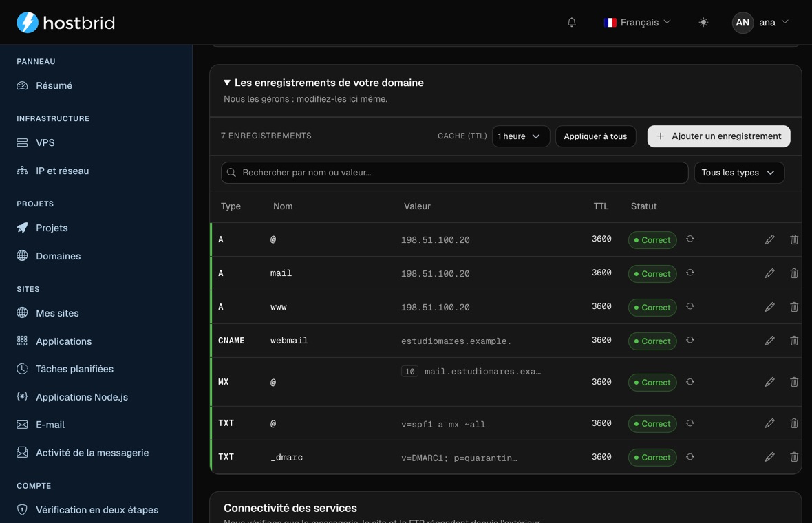Delete the TXT @ spf1 record

794,423
